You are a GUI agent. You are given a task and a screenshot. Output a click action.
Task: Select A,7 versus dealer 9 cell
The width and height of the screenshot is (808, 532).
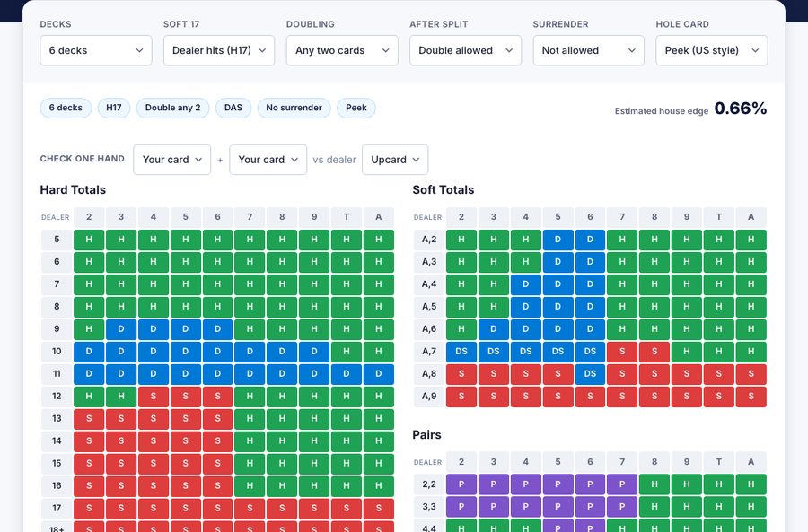tap(687, 352)
